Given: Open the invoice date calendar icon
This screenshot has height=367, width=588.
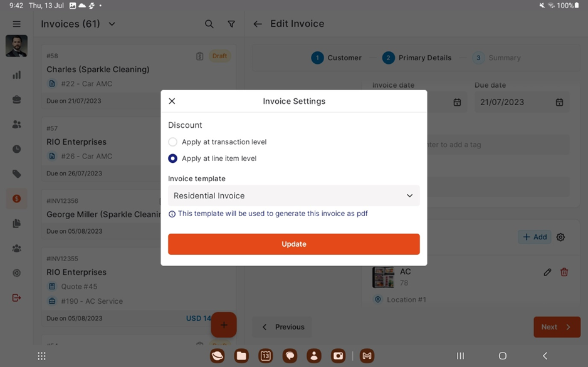Looking at the screenshot, I should click(x=457, y=102).
